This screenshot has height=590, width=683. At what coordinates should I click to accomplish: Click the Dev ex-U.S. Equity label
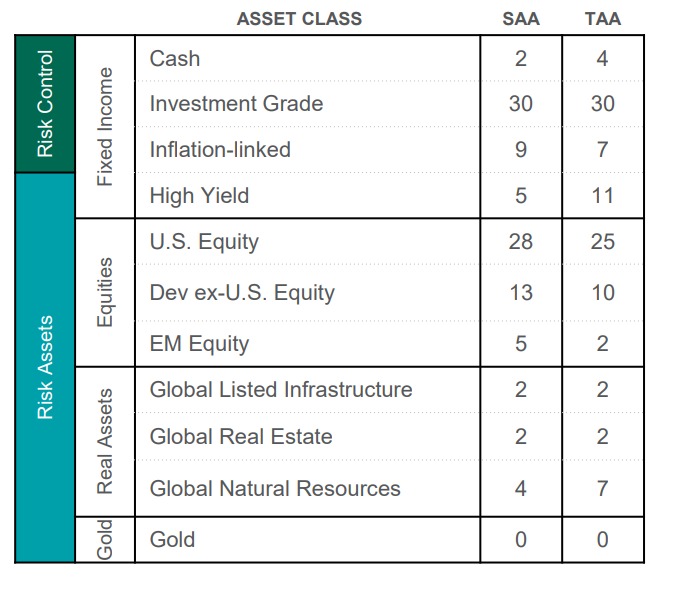[242, 293]
